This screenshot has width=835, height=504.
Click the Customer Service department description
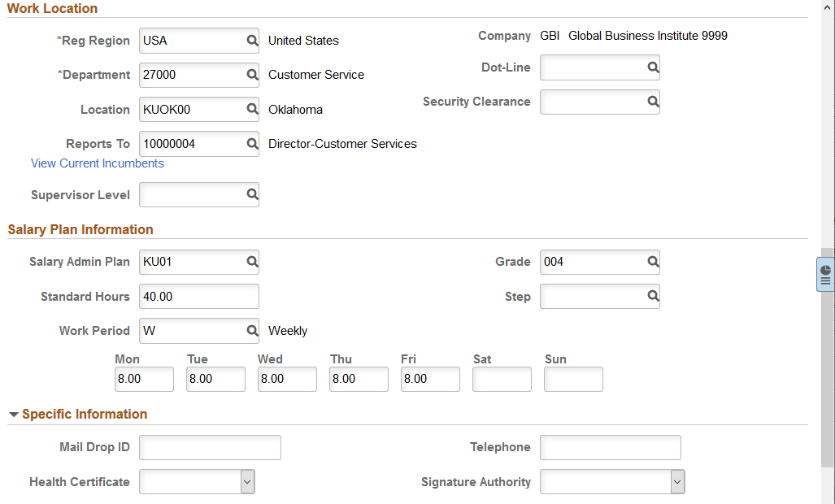pos(316,75)
